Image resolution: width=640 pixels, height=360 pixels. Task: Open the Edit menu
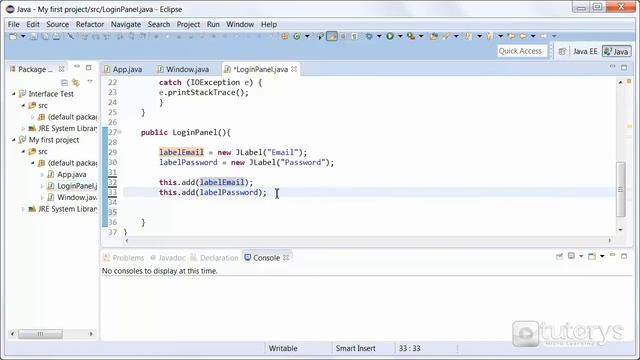coord(33,24)
